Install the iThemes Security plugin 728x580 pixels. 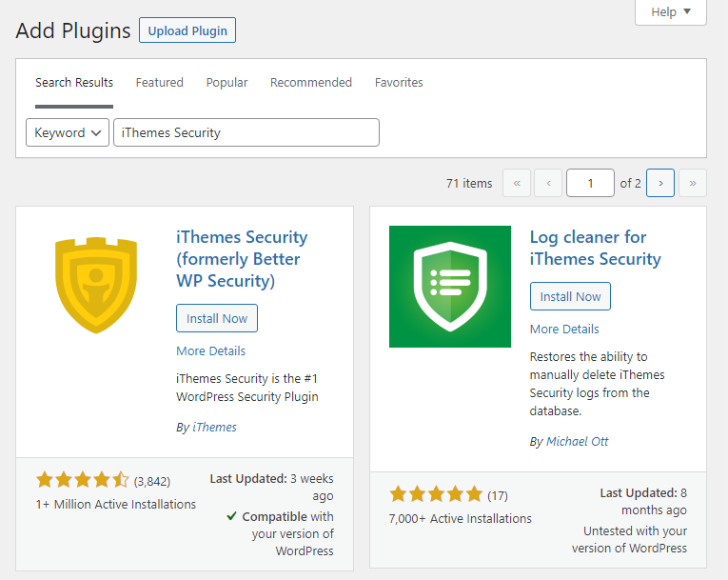pos(217,318)
